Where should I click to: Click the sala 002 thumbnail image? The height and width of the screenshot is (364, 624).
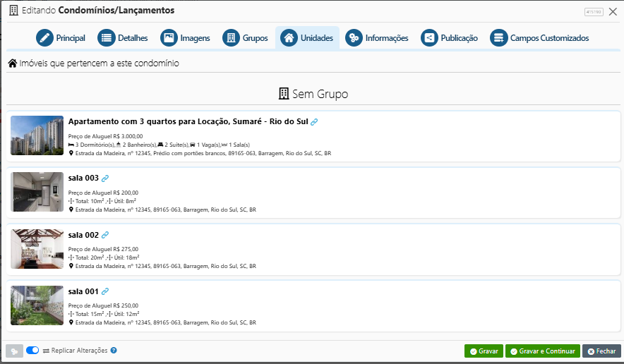[x=37, y=248]
